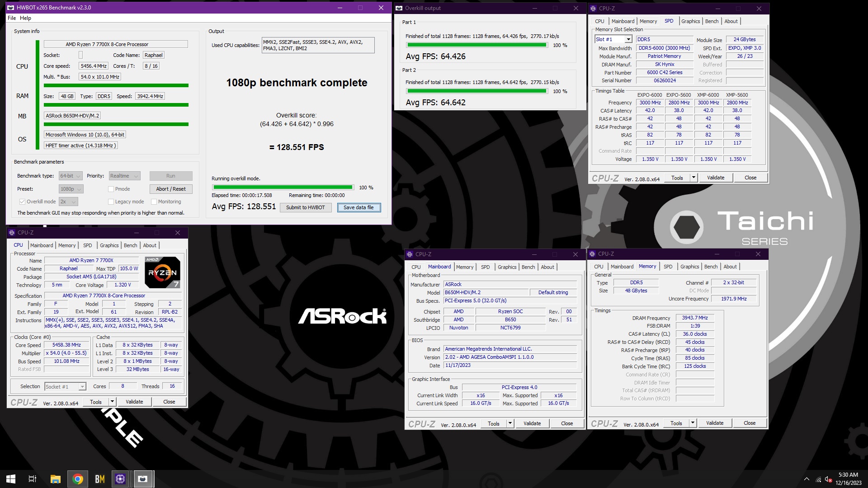868x488 pixels.
Task: Click the CPU-Z Mainboard window title icon
Action: [x=410, y=254]
